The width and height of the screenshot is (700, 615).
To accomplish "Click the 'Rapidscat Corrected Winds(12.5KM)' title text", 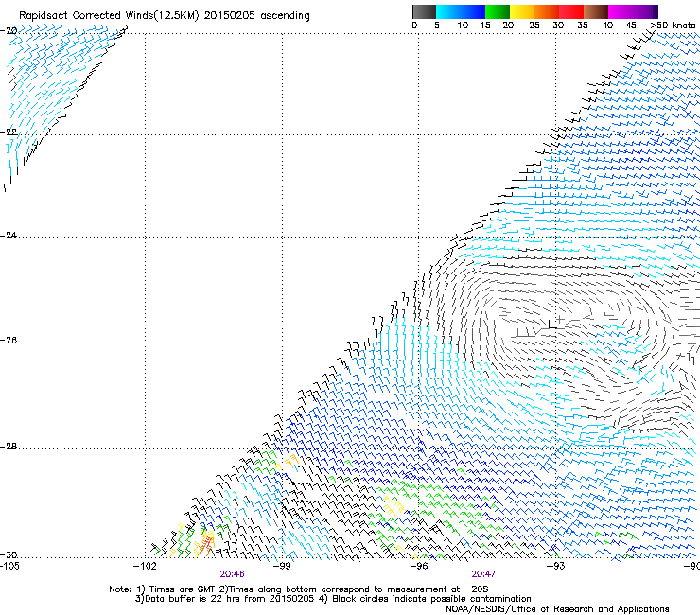I will pos(109,15).
